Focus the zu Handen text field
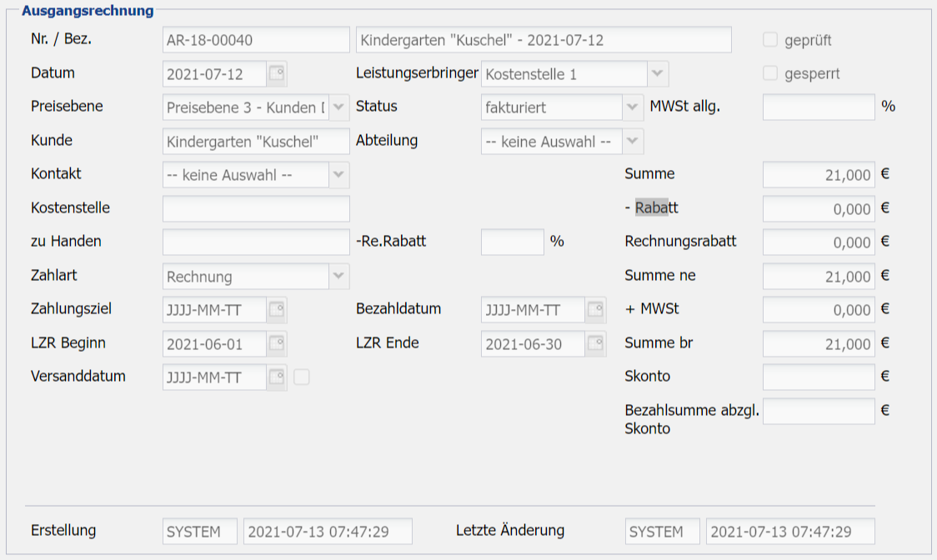The height and width of the screenshot is (560, 937). point(256,242)
